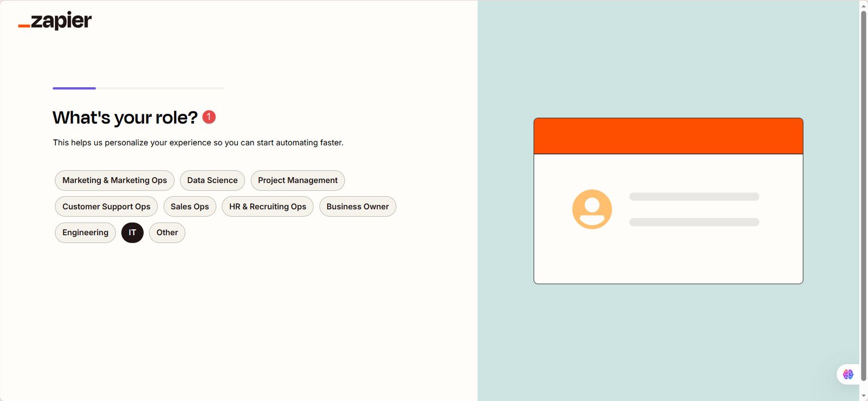Click the "What's your role?" heading

coord(125,118)
